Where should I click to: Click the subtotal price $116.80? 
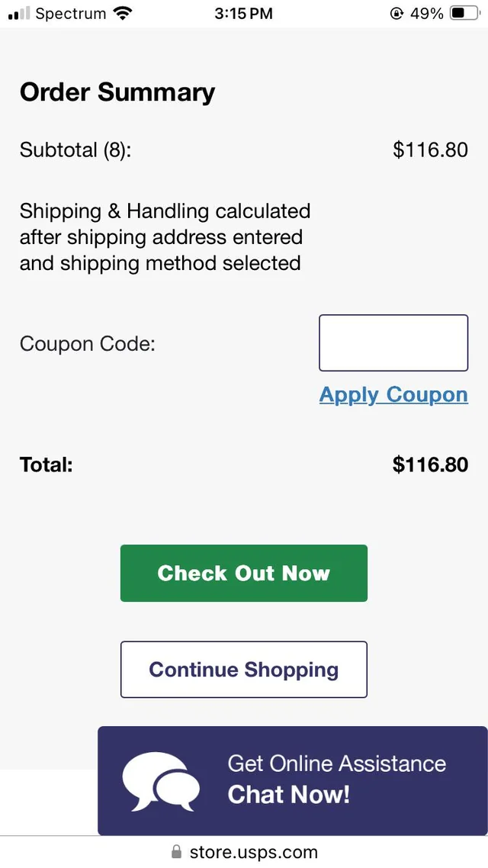pyautogui.click(x=430, y=149)
